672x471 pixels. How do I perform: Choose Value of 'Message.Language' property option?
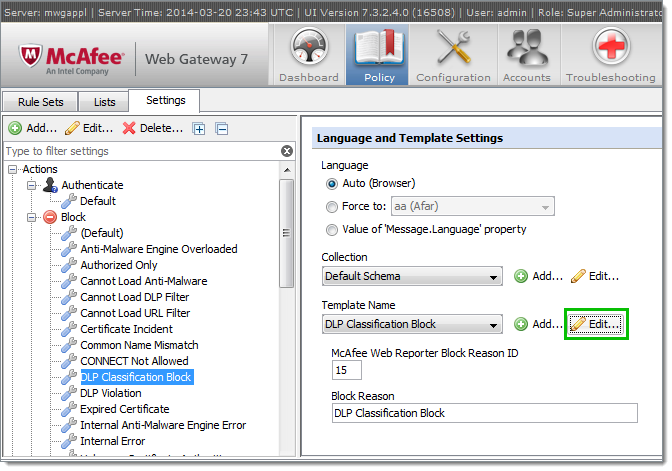[x=333, y=229]
